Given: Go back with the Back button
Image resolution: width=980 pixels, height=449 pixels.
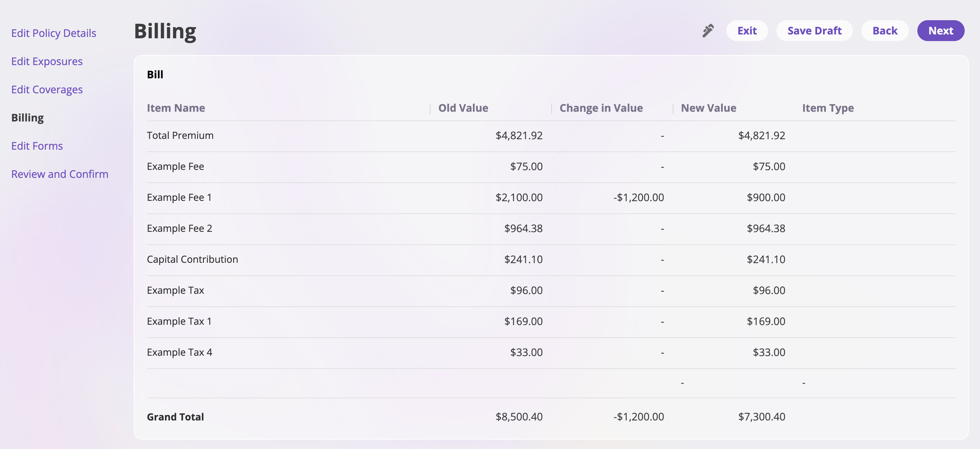Looking at the screenshot, I should (x=885, y=31).
